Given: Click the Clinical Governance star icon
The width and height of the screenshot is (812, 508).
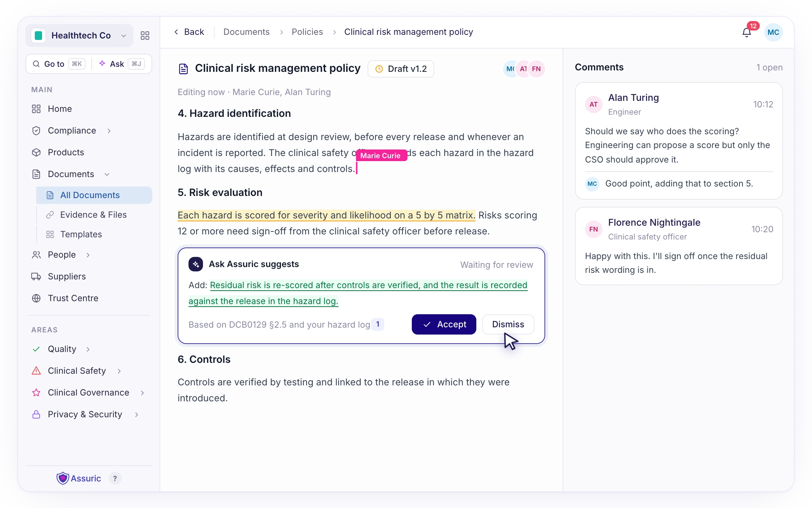Looking at the screenshot, I should coord(36,393).
